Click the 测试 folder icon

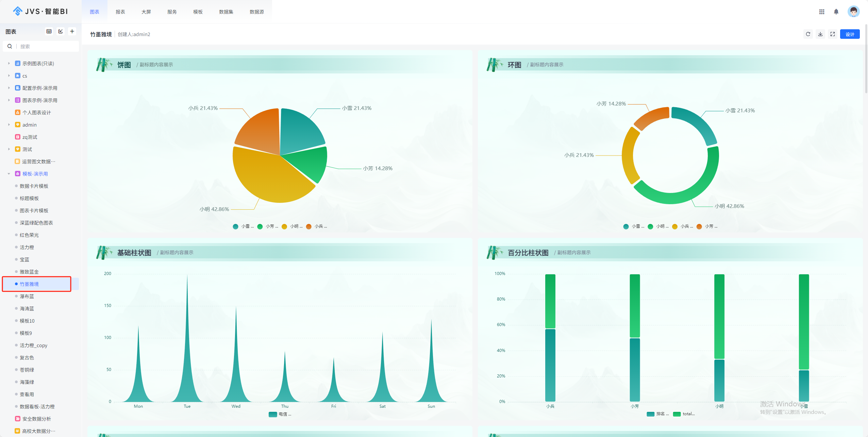click(x=18, y=149)
